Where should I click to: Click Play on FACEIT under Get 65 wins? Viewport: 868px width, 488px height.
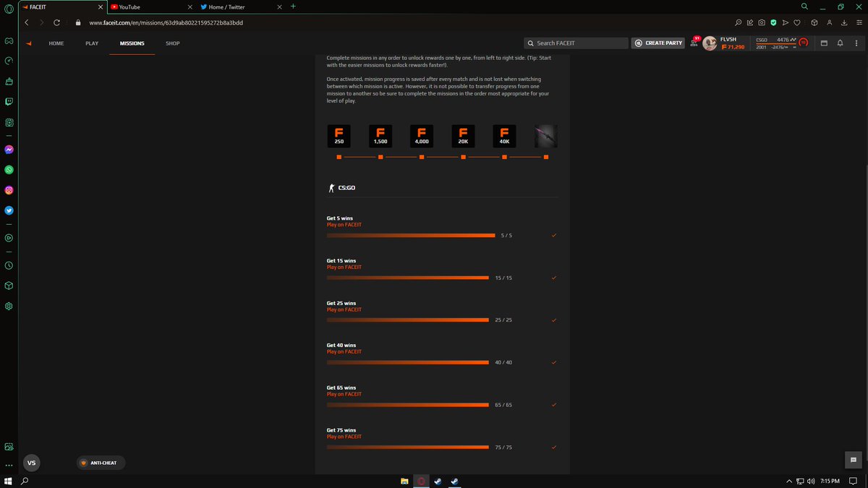(344, 394)
